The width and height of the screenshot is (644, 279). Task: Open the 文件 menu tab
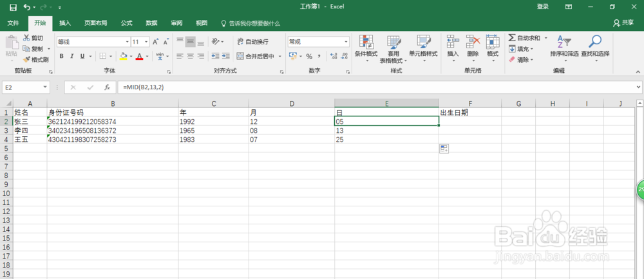[x=13, y=23]
